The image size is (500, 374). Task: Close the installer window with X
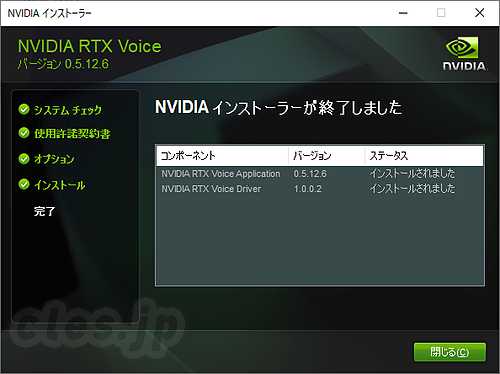pos(479,13)
